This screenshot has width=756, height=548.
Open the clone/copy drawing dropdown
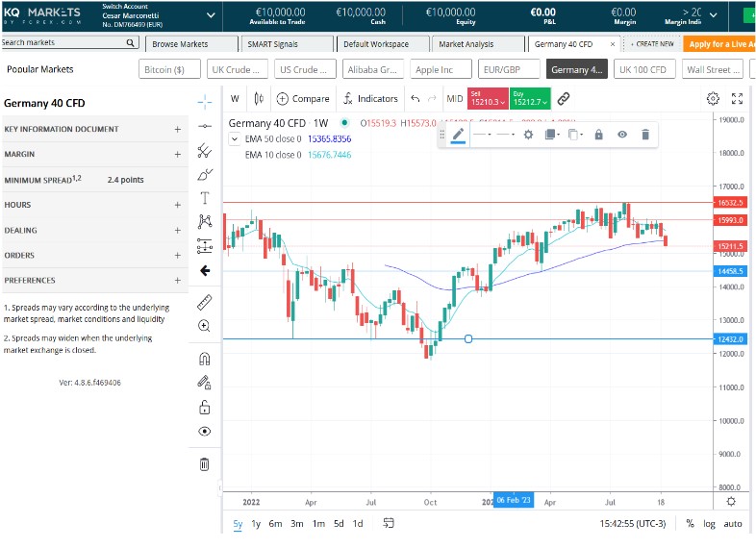[x=576, y=135]
